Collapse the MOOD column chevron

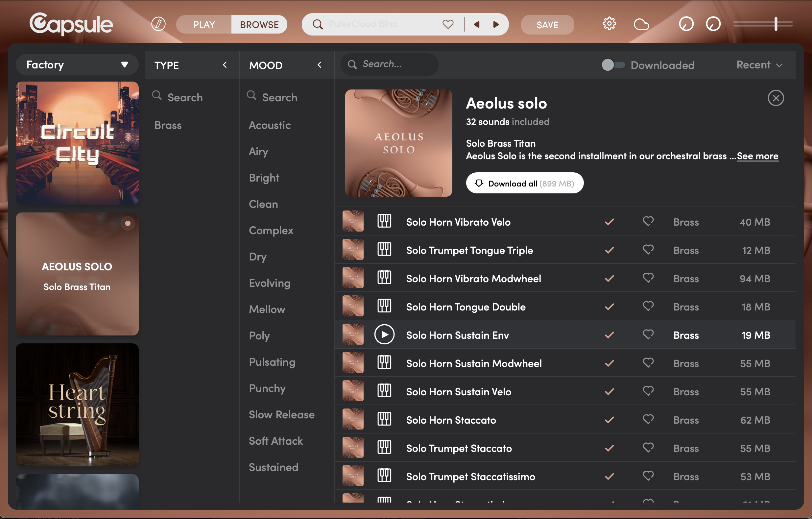pos(319,65)
